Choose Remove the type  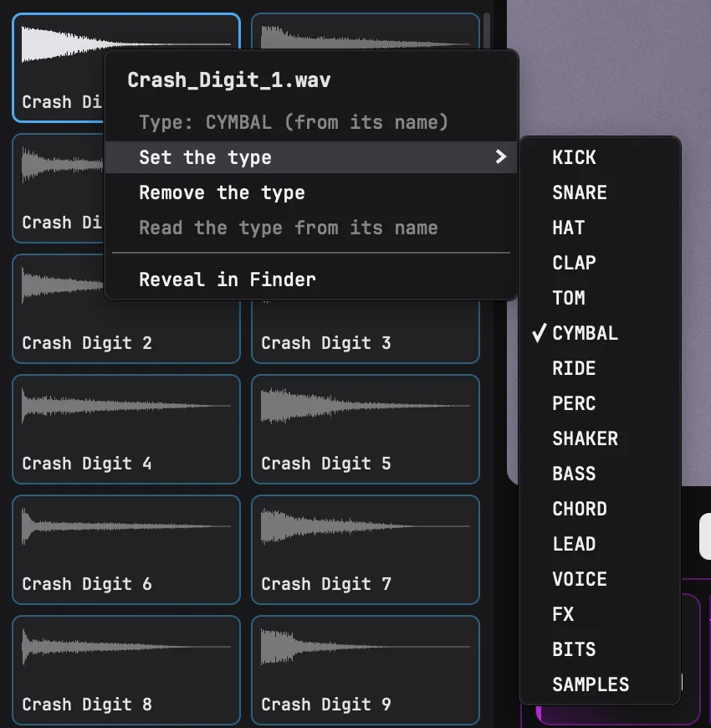311,192
